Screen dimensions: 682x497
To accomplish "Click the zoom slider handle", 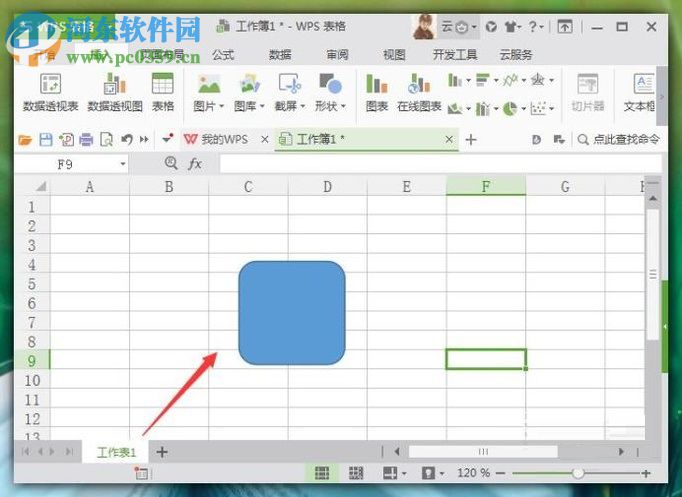I will tap(578, 473).
